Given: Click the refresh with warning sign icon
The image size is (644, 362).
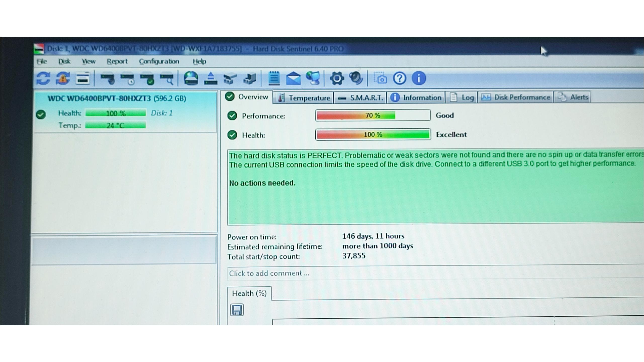Looking at the screenshot, I should pyautogui.click(x=63, y=78).
